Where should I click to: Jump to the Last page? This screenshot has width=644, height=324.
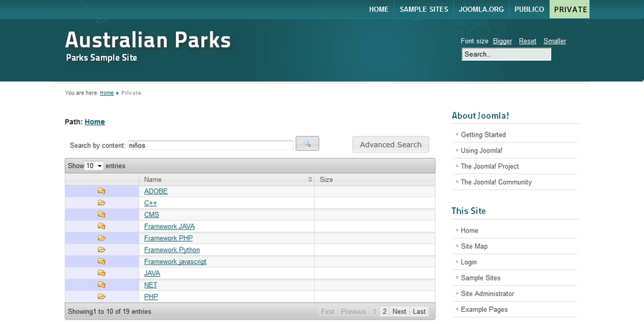(x=419, y=311)
